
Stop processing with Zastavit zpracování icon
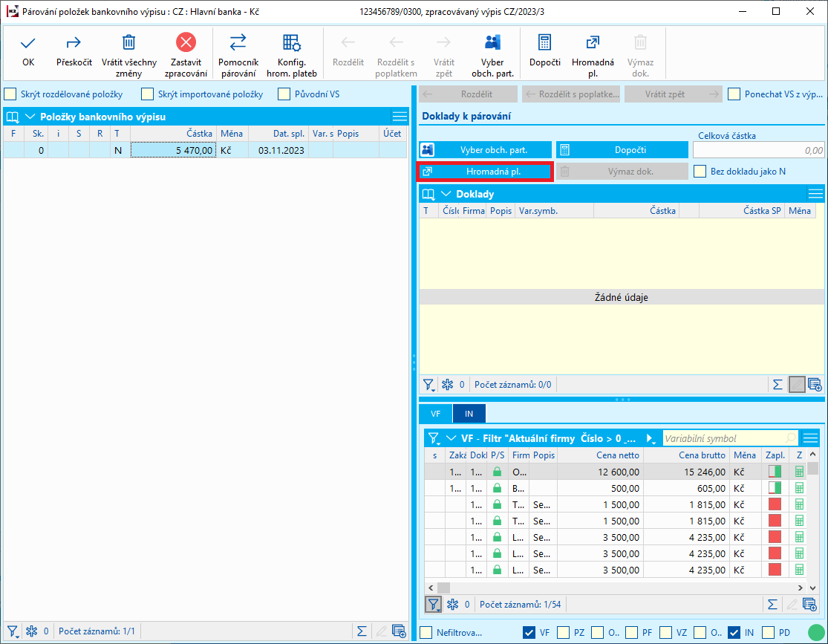tap(186, 42)
